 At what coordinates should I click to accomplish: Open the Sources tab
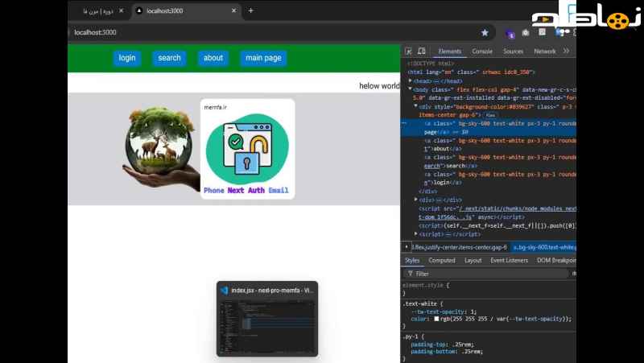point(513,52)
